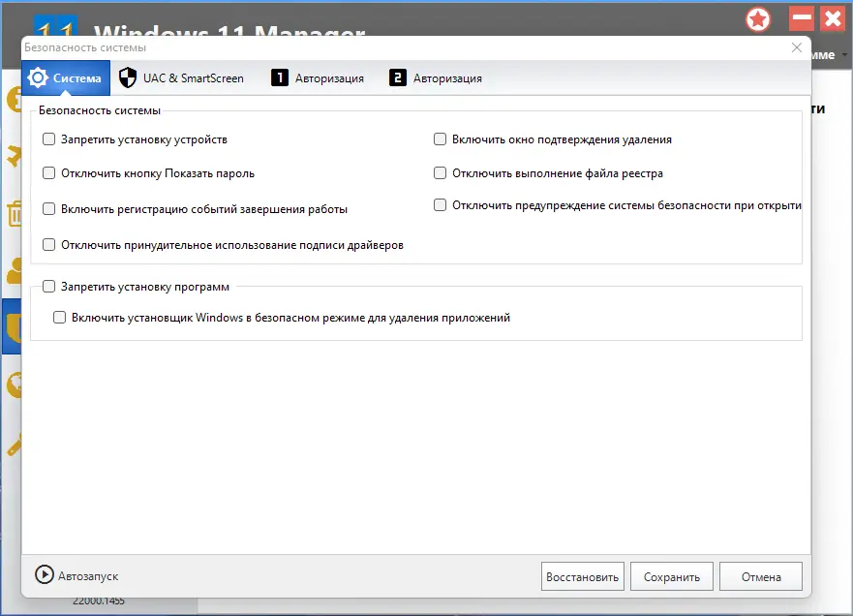
Task: Click the red star favorites icon in main window
Action: click(758, 20)
